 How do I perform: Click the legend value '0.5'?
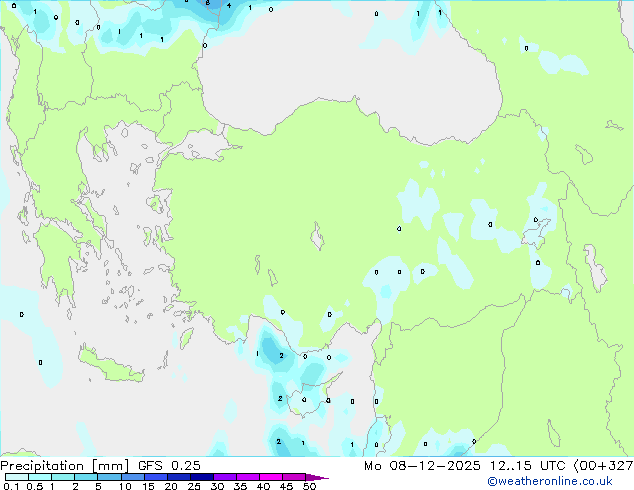coord(34,486)
